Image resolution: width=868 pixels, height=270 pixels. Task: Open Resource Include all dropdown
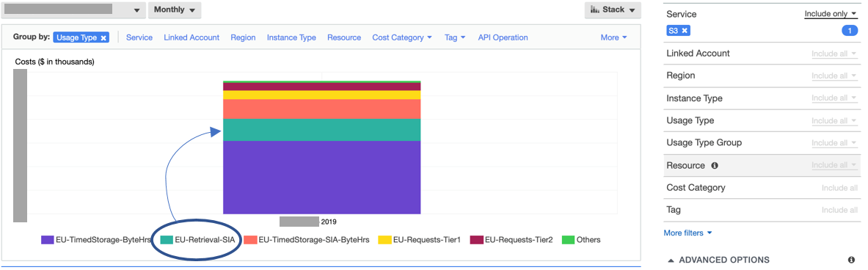pyautogui.click(x=834, y=165)
